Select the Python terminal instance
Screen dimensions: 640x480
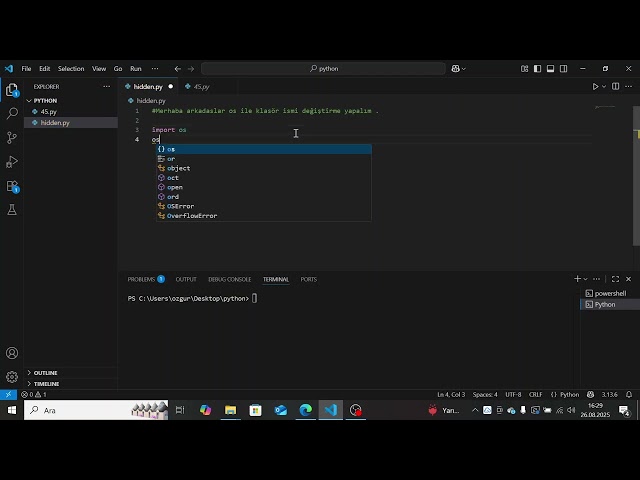click(x=610, y=304)
